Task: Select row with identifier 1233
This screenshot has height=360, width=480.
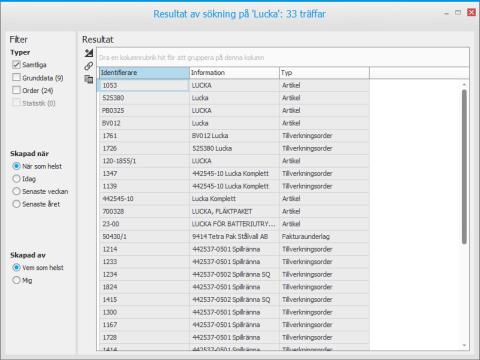Action: tap(234, 262)
